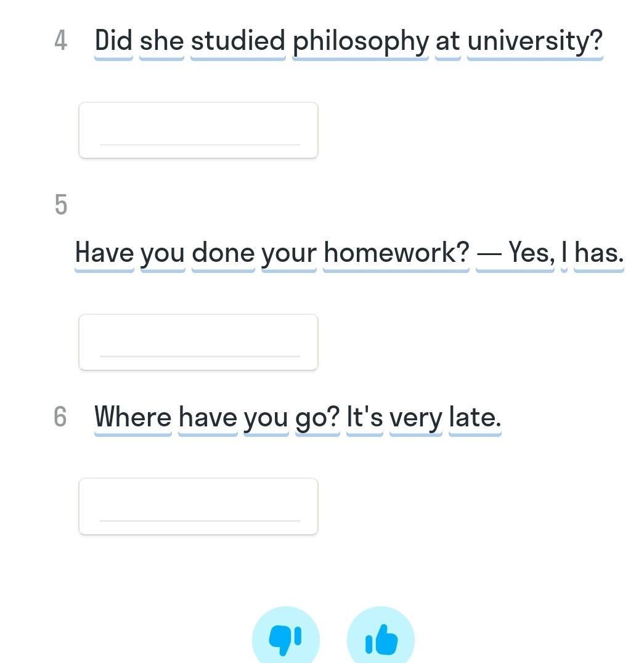This screenshot has width=644, height=663.
Task: Tap the word "Yes," in sentence 5
Action: 531,252
